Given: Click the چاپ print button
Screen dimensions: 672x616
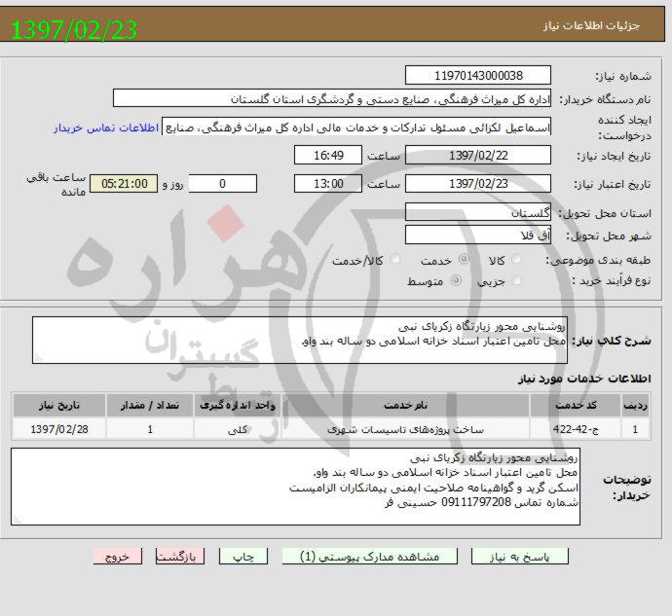Looking at the screenshot, I should tap(243, 557).
